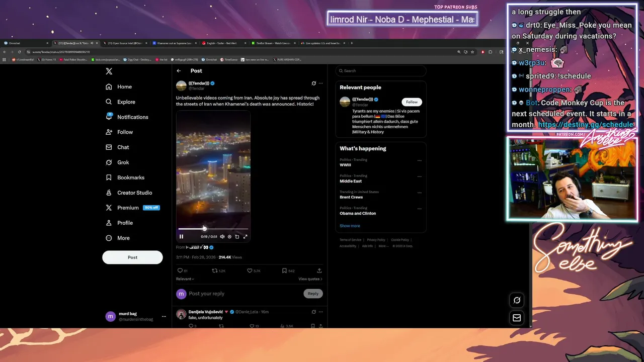Open Chat in X sidebar
Viewport: 644px width, 362px height.
(x=118, y=147)
